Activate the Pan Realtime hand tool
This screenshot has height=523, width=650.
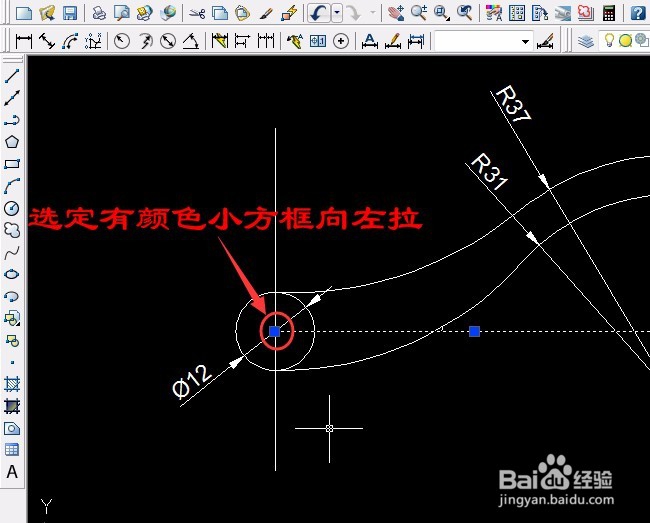point(396,13)
